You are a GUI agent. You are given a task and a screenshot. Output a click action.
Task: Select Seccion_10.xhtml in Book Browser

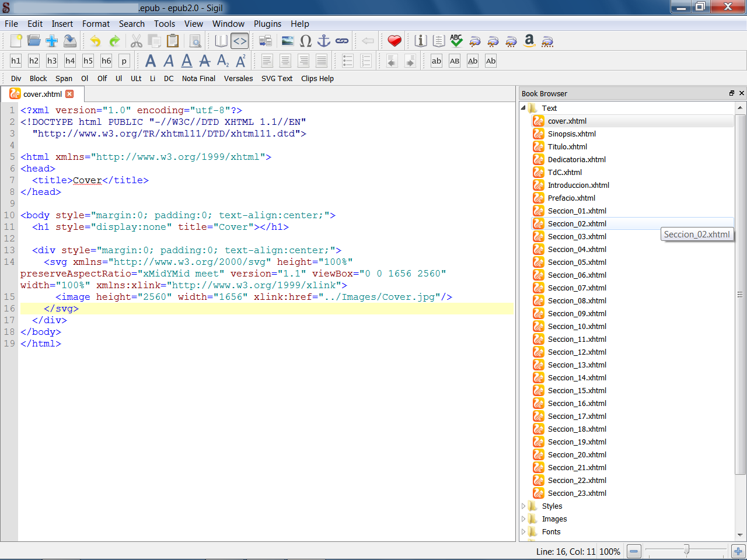[577, 327]
